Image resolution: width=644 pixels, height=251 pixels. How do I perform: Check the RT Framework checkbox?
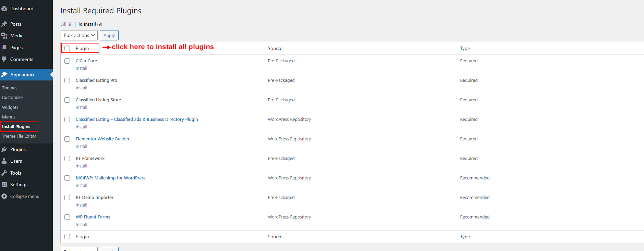click(x=67, y=159)
